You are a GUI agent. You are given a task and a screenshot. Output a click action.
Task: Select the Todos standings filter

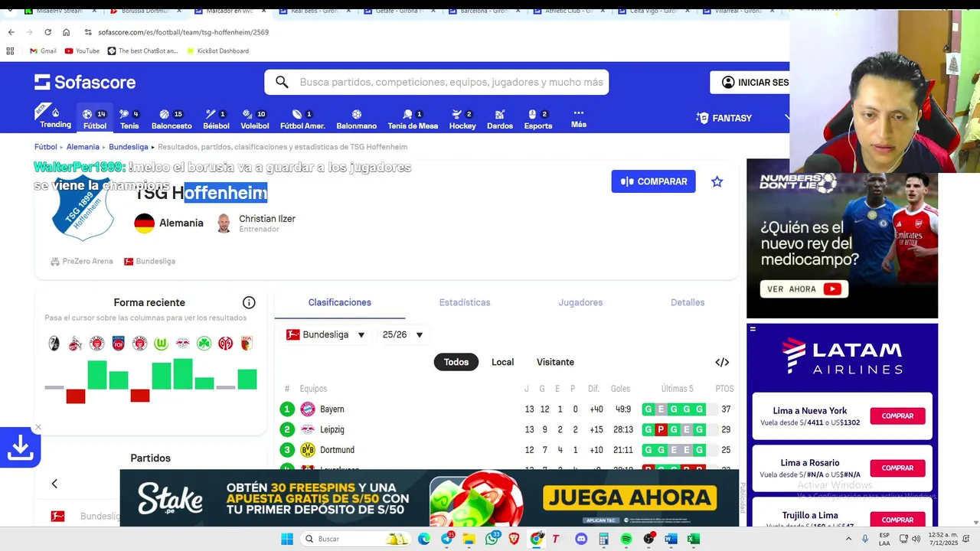point(456,362)
